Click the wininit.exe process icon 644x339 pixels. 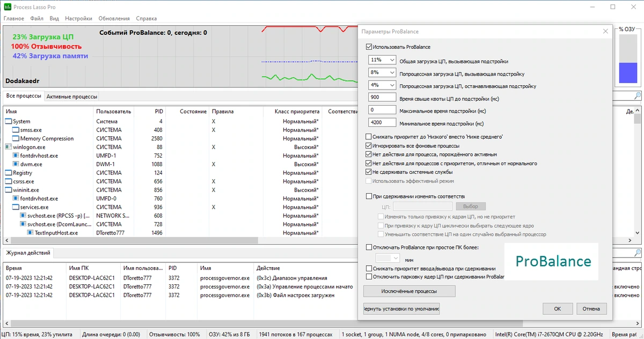tap(8, 190)
